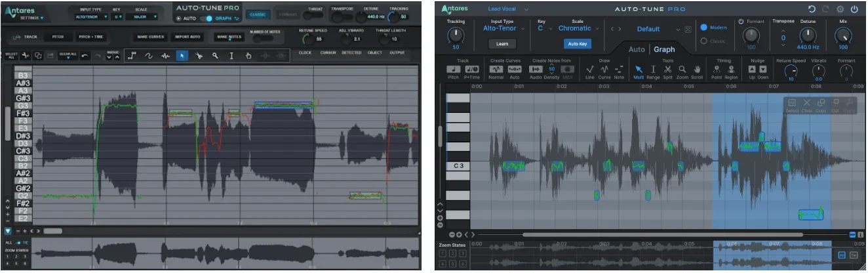
Task: Select the Modern mode radio button
Action: click(x=704, y=28)
